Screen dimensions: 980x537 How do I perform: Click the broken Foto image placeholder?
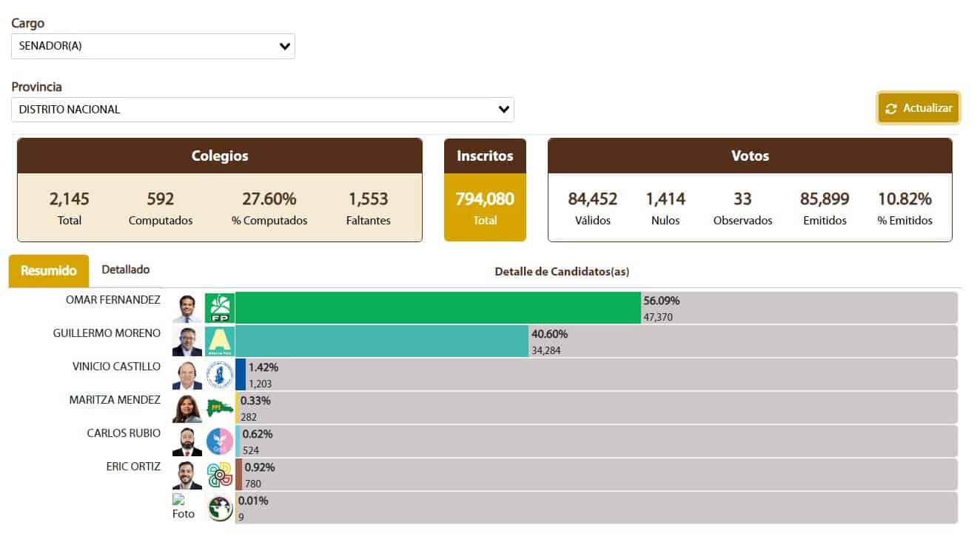[184, 507]
